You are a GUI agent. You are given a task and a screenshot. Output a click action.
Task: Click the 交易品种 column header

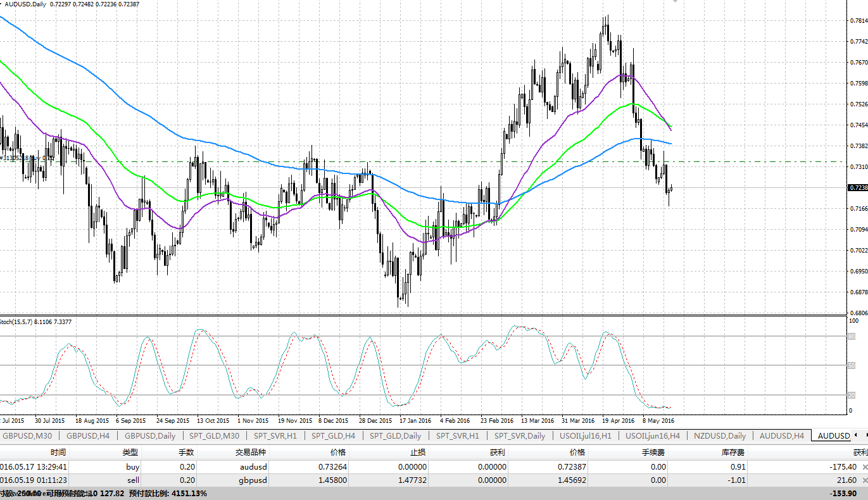pos(251,453)
